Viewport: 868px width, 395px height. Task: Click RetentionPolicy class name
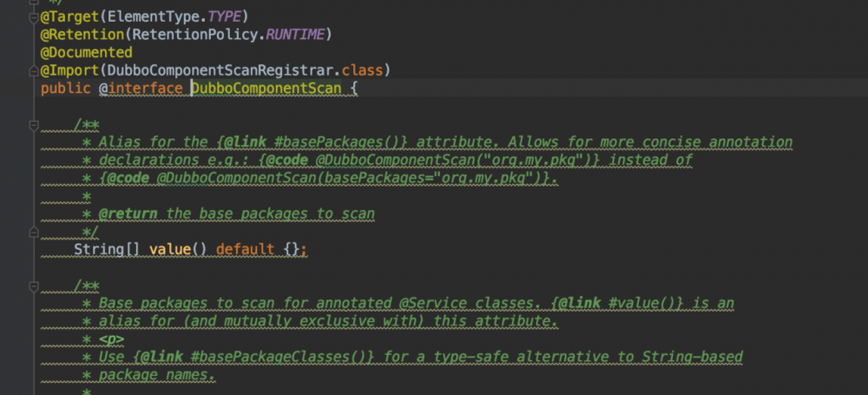pos(194,35)
